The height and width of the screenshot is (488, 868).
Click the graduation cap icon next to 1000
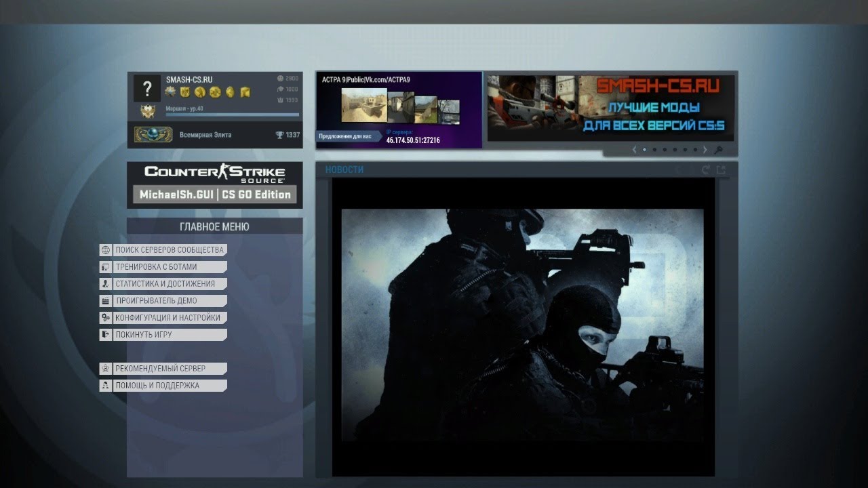(279, 89)
